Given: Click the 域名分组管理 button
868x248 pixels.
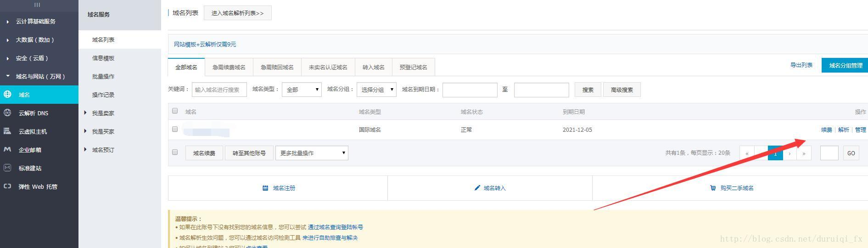Looking at the screenshot, I should [845, 65].
